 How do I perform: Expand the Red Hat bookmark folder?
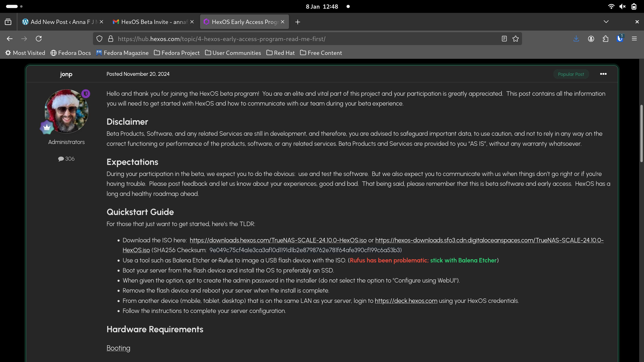tap(281, 53)
